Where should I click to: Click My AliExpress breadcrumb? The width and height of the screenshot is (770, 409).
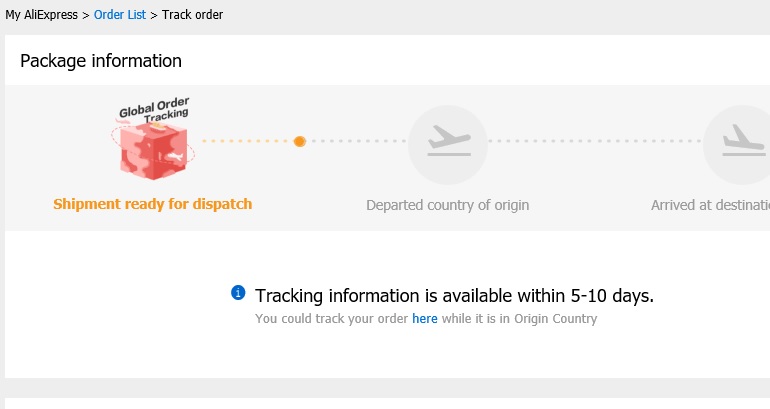pos(42,15)
